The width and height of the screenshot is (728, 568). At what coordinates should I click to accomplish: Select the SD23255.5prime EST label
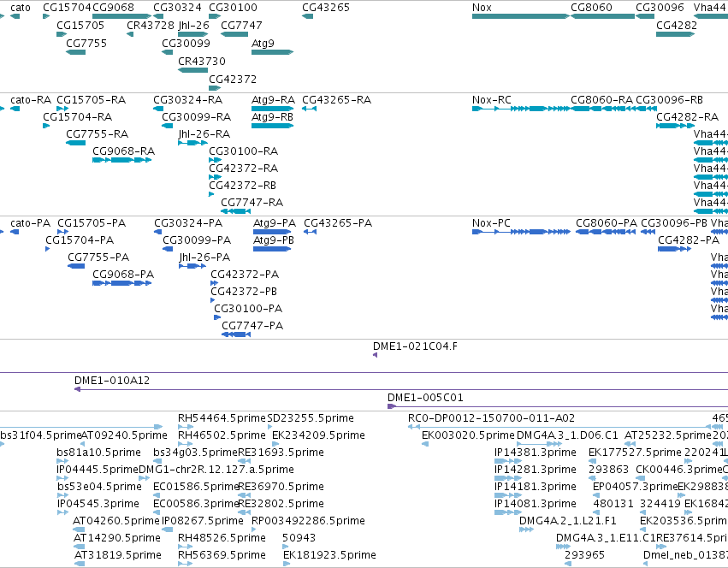coord(311,418)
